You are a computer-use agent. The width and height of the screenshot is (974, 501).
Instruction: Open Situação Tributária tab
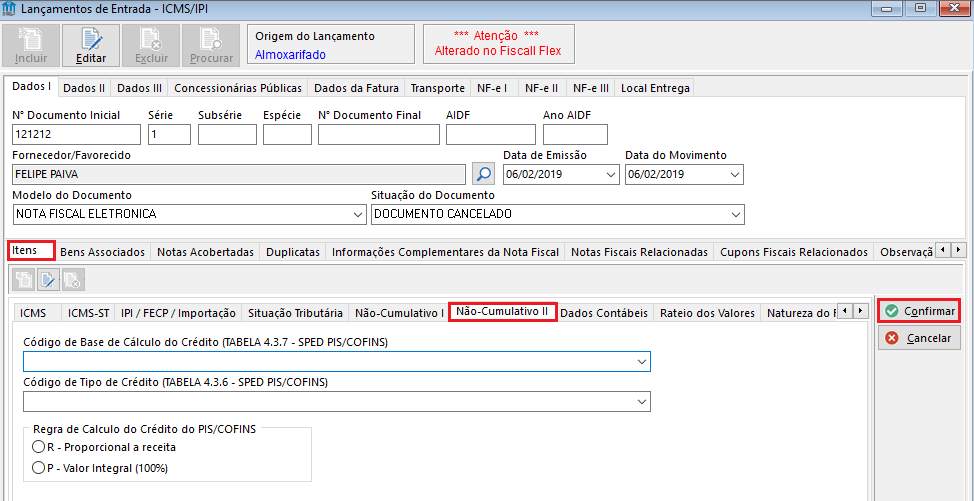[295, 313]
